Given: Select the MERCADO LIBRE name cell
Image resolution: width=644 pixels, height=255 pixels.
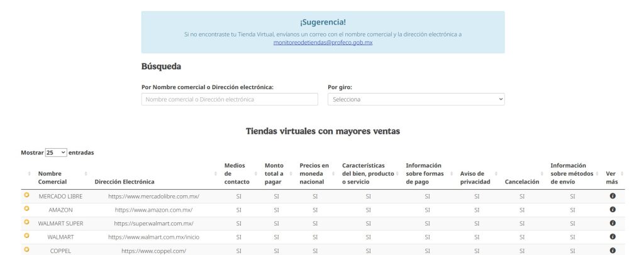Looking at the screenshot, I should coord(60,197).
